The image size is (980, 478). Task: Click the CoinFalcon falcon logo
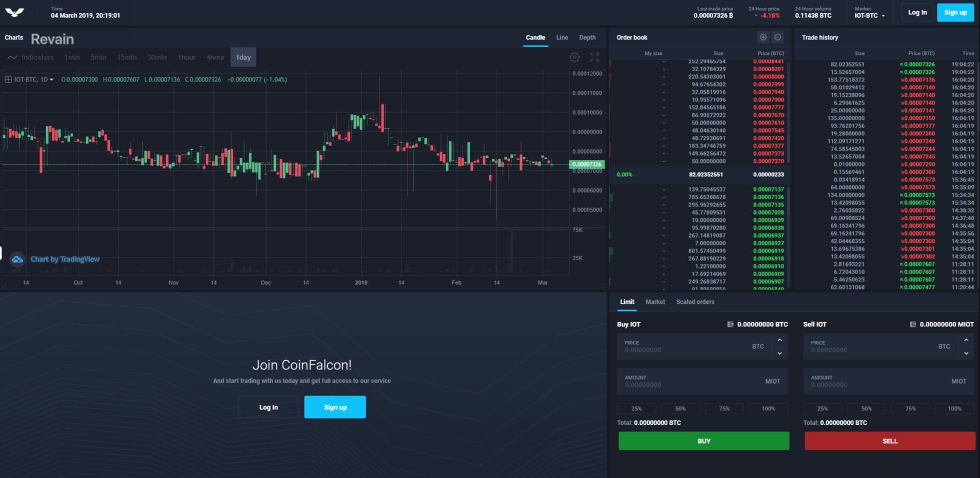[14, 12]
